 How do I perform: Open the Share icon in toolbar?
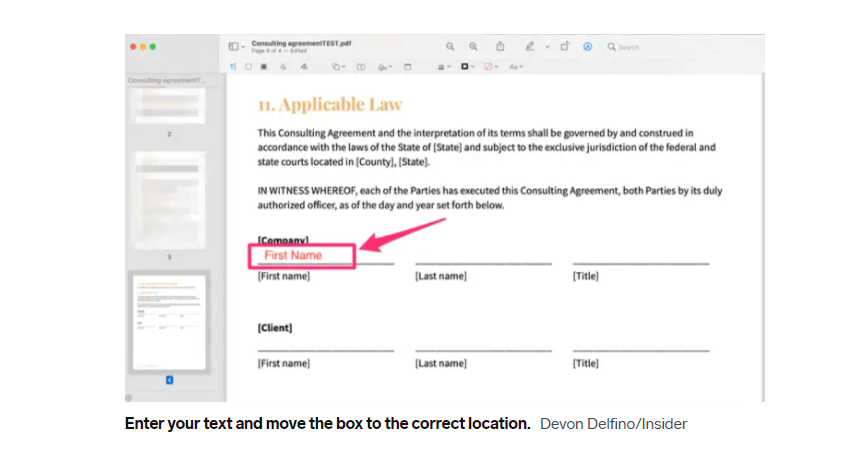pos(500,47)
